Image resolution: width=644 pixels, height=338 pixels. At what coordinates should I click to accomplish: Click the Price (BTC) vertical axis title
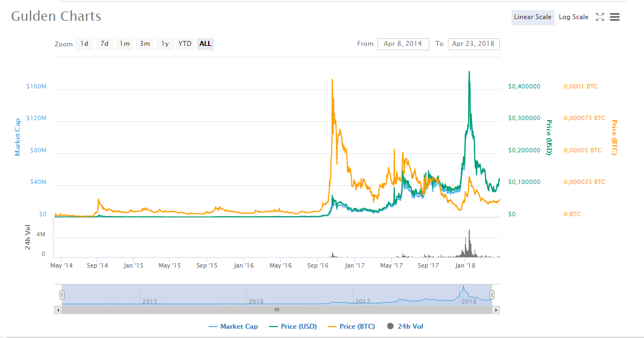coord(615,137)
